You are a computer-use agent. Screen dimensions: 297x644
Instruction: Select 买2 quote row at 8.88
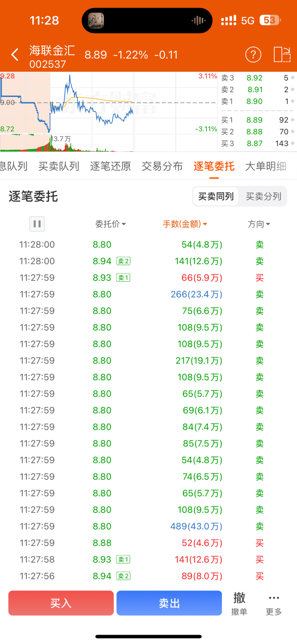(x=257, y=132)
